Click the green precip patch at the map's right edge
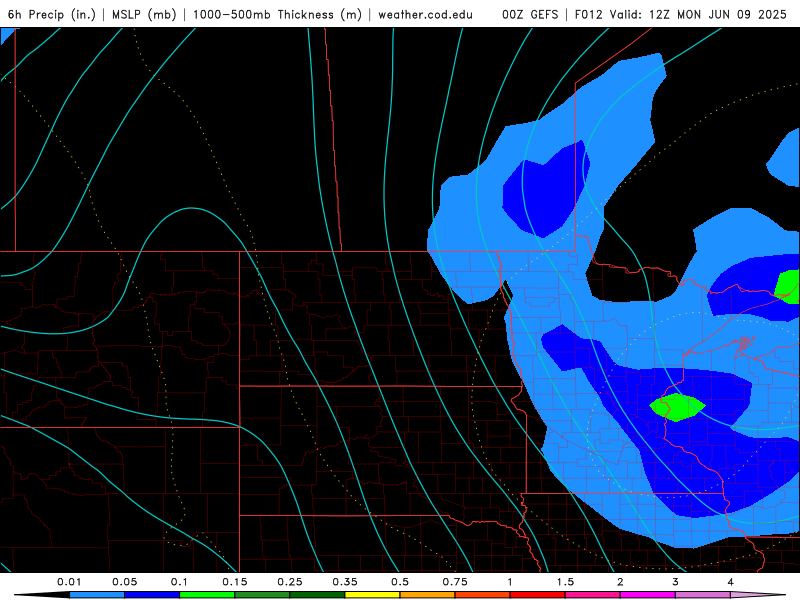This screenshot has width=800, height=600. coord(788,287)
